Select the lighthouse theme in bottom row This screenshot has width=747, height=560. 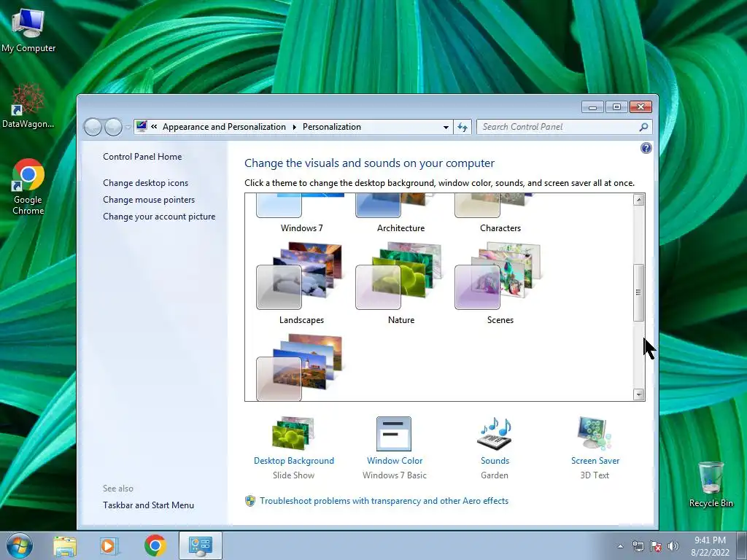[301, 367]
